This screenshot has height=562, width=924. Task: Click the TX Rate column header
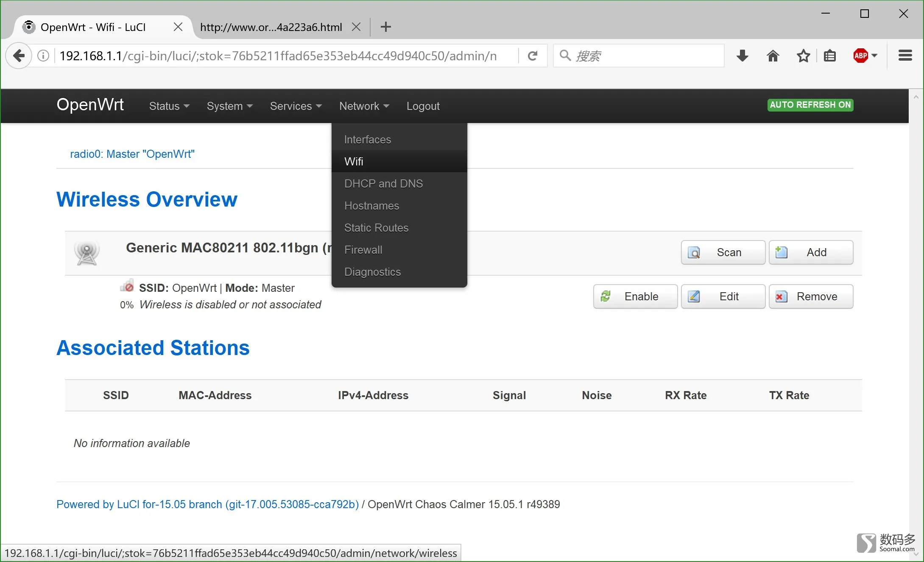[789, 395]
